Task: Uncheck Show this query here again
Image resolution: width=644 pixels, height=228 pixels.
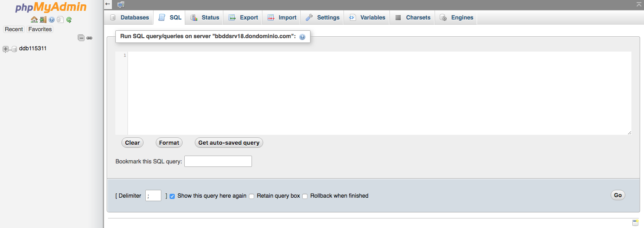Action: pyautogui.click(x=172, y=196)
